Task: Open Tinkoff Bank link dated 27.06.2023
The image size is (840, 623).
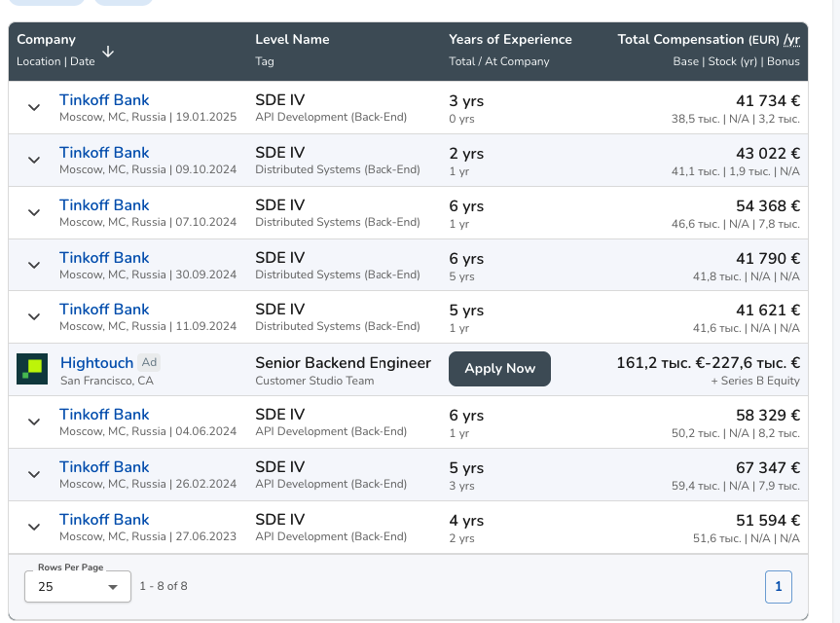Action: [x=104, y=520]
